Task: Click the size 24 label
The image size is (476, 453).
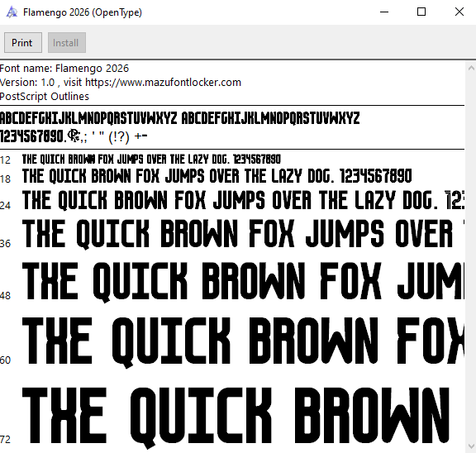Action: (5, 205)
